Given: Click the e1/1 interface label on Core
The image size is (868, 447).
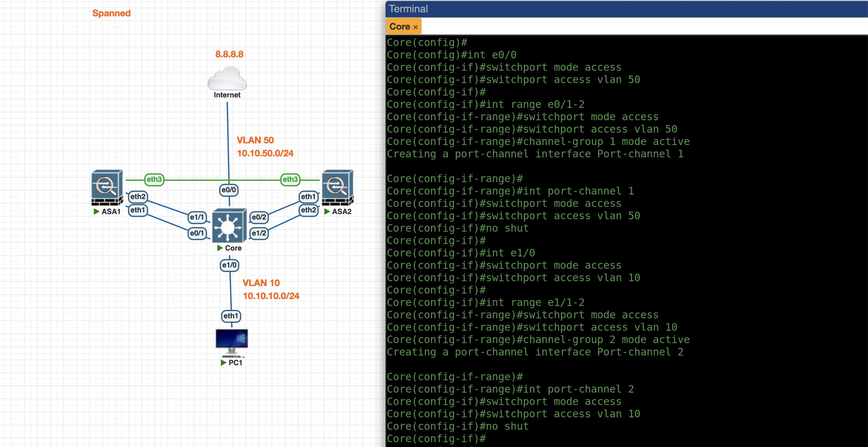Looking at the screenshot, I should tap(197, 217).
